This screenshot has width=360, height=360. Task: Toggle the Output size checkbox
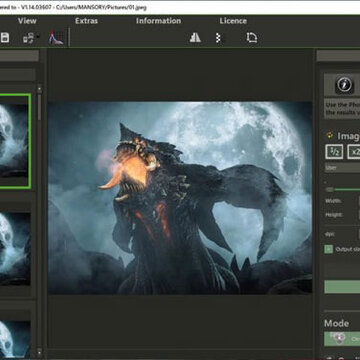pyautogui.click(x=329, y=249)
